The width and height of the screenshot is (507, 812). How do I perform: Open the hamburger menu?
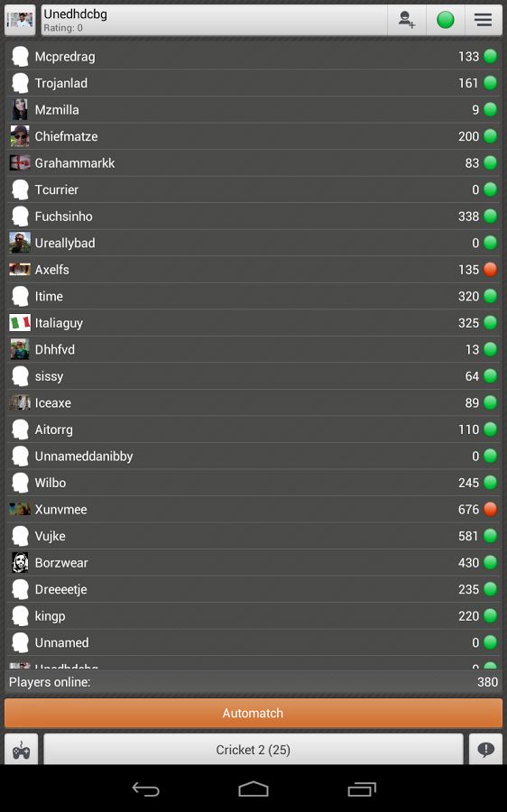[484, 20]
